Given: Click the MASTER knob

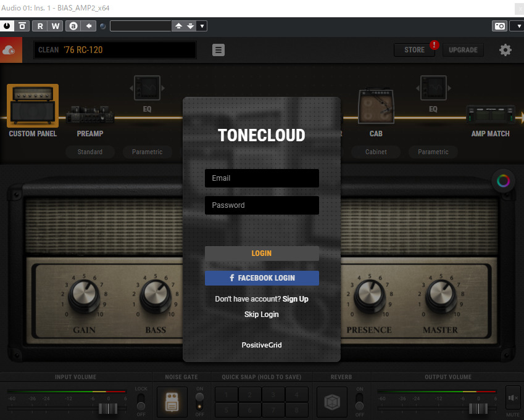Looking at the screenshot, I should click(441, 295).
